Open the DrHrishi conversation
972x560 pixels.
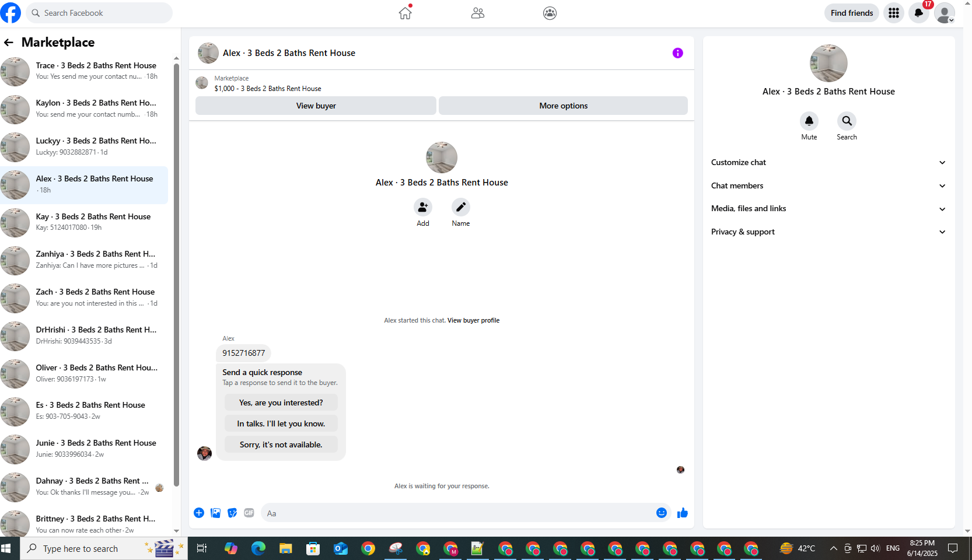point(85,336)
